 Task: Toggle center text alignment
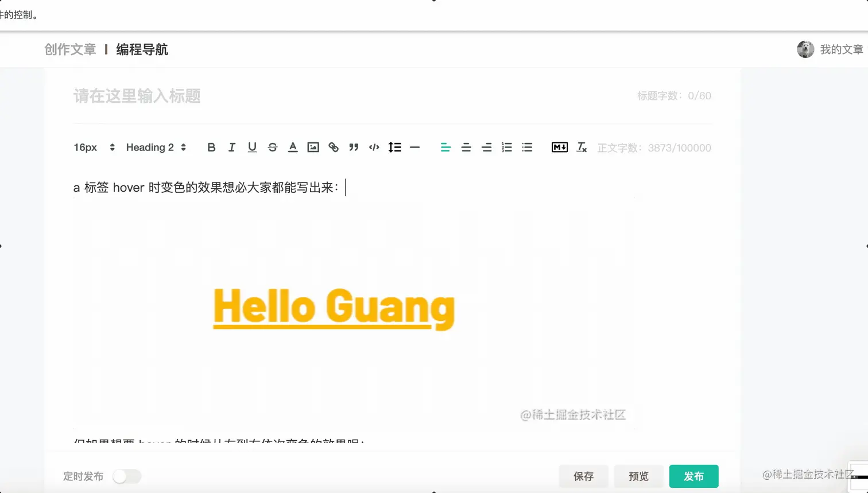point(466,147)
